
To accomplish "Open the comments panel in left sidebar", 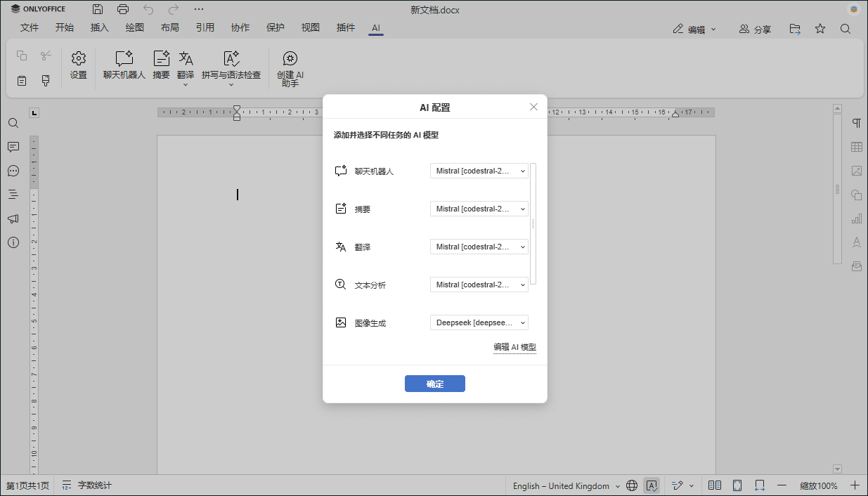I will pyautogui.click(x=13, y=147).
